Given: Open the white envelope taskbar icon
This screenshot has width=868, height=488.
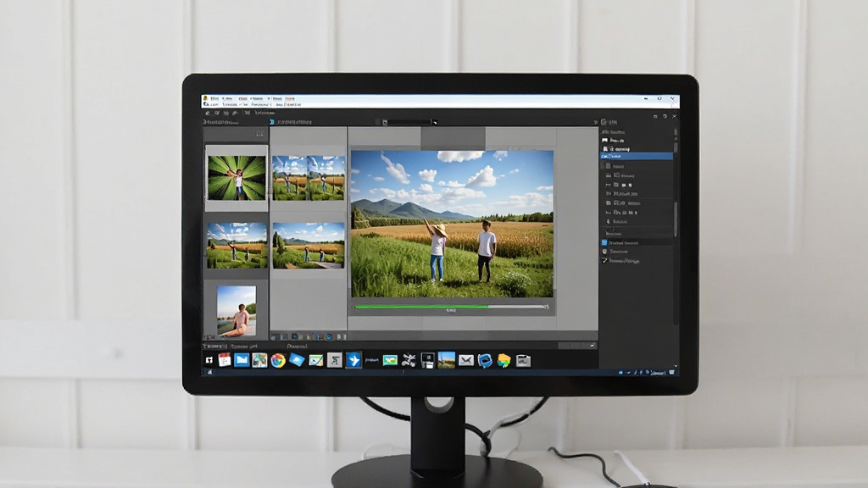Looking at the screenshot, I should pyautogui.click(x=466, y=361).
